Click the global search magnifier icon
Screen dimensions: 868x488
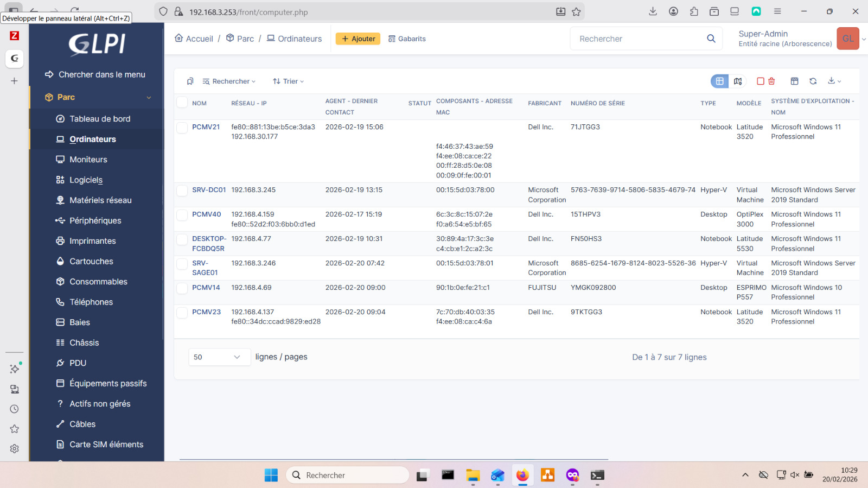click(x=711, y=39)
